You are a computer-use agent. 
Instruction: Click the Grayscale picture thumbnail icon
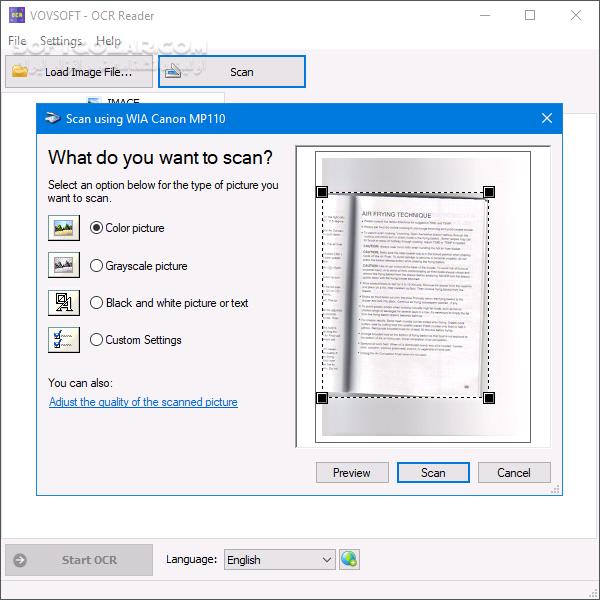[64, 265]
